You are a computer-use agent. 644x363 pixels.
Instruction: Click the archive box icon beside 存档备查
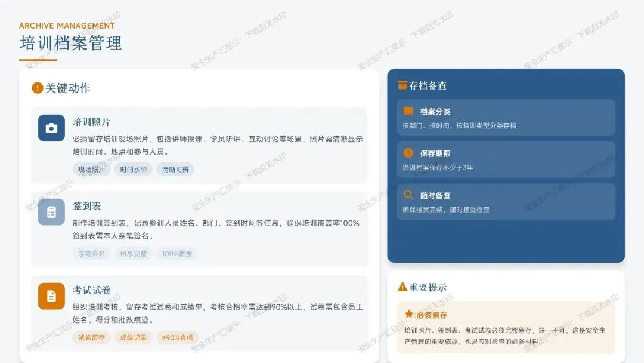pyautogui.click(x=402, y=85)
